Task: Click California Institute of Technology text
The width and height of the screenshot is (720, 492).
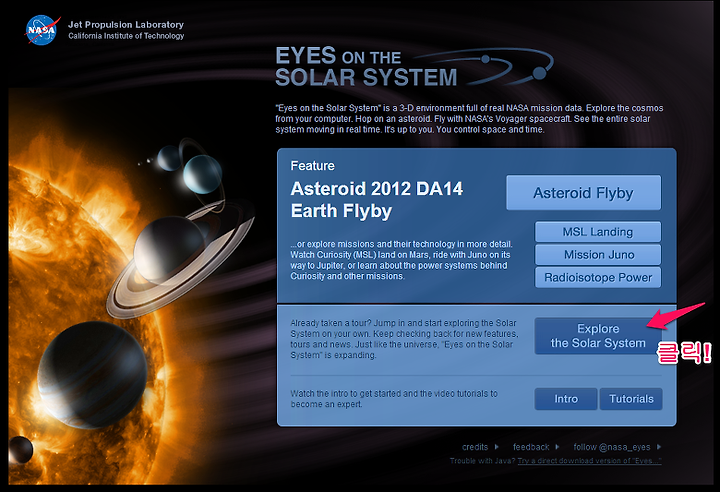Action: [126, 36]
